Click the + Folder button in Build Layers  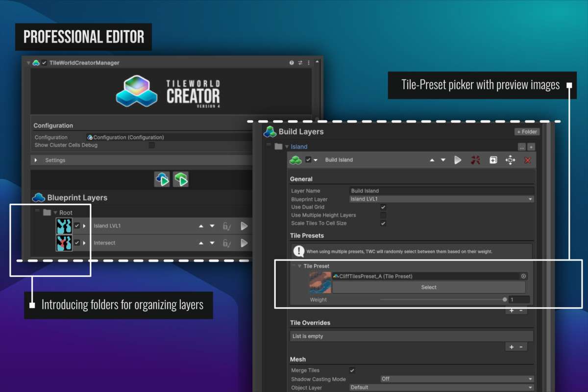coord(527,132)
